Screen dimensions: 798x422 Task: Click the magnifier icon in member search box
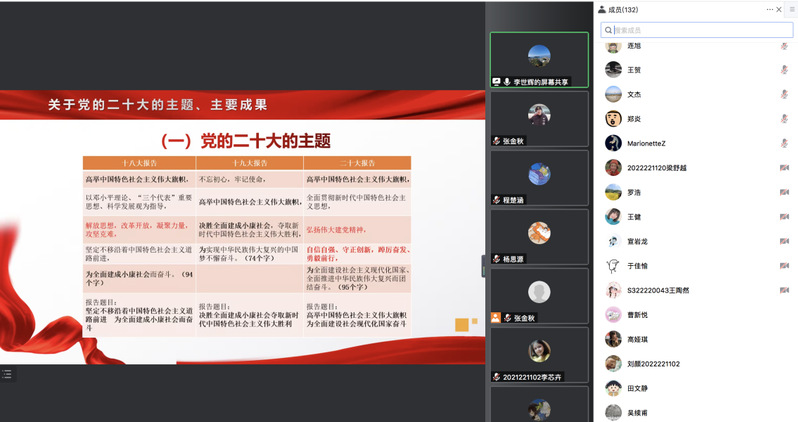pyautogui.click(x=608, y=30)
